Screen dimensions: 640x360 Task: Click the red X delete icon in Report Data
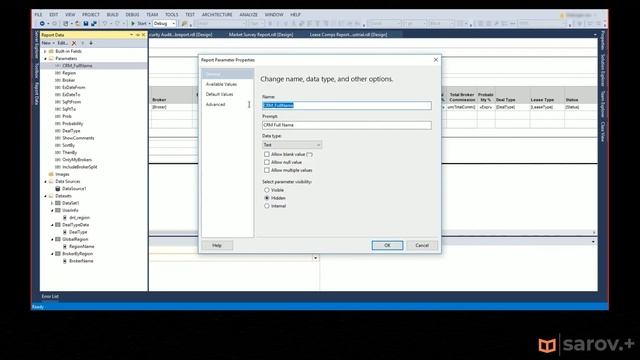(x=74, y=43)
